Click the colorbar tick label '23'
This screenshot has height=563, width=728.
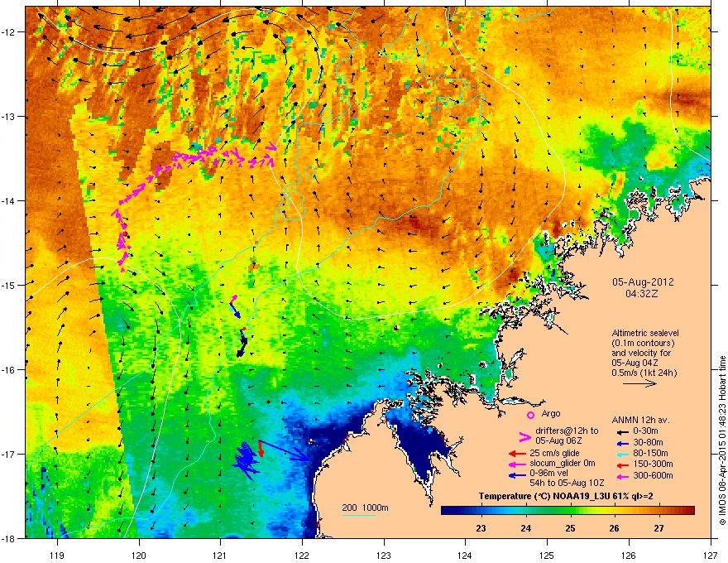pos(481,528)
